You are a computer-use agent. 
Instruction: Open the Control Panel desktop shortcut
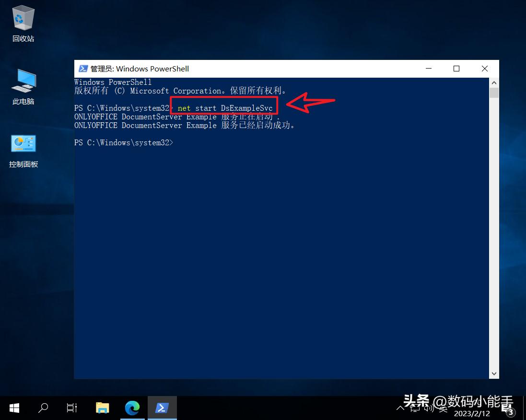tap(23, 144)
